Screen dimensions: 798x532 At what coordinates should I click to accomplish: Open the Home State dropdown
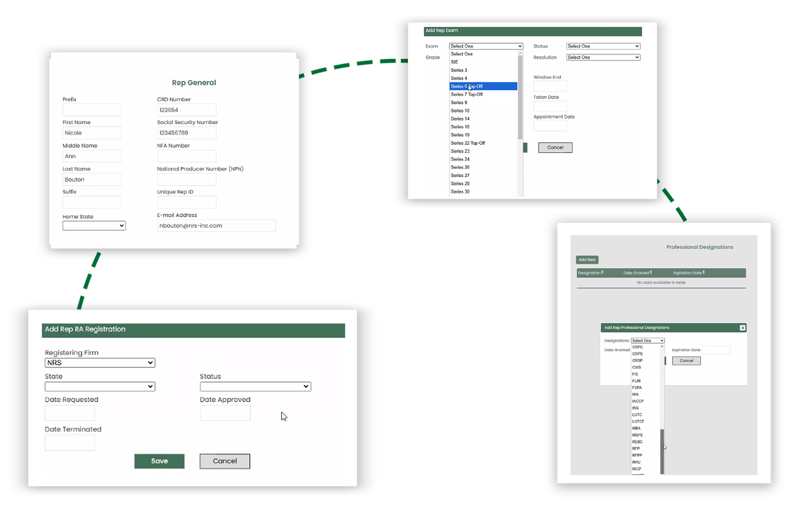(x=94, y=226)
